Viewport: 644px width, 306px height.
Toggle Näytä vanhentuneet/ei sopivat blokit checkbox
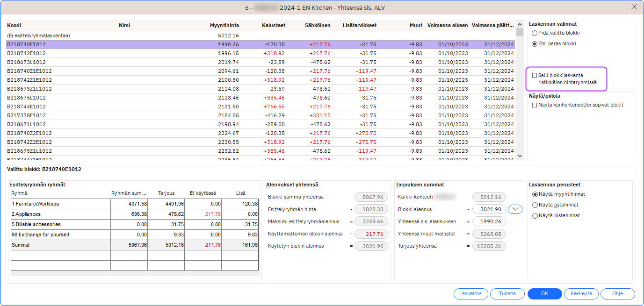(535, 105)
